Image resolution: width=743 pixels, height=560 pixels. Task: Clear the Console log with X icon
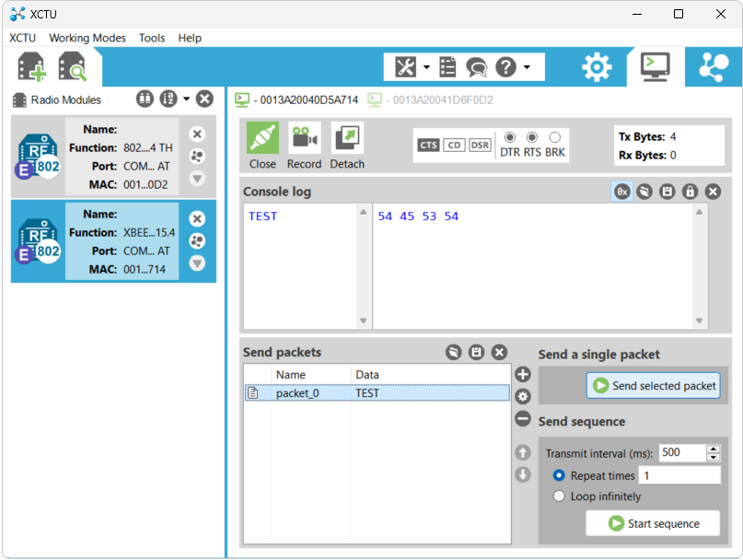coord(713,192)
